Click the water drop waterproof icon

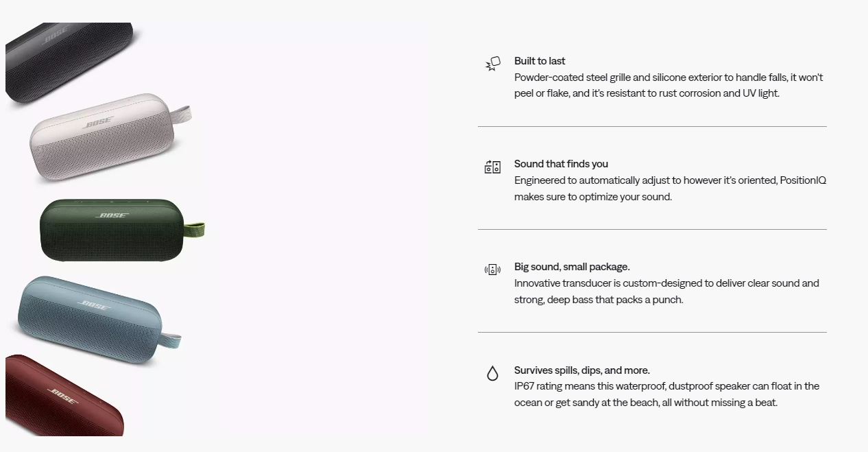pos(492,373)
